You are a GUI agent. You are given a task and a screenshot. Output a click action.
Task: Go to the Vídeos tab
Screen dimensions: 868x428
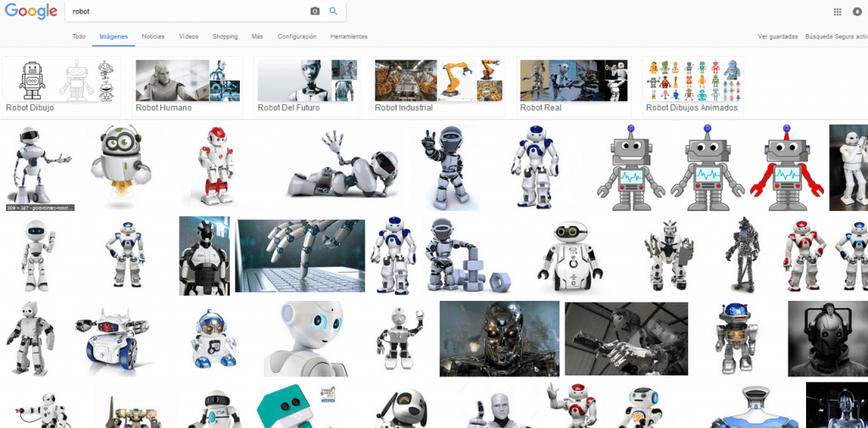pyautogui.click(x=188, y=36)
